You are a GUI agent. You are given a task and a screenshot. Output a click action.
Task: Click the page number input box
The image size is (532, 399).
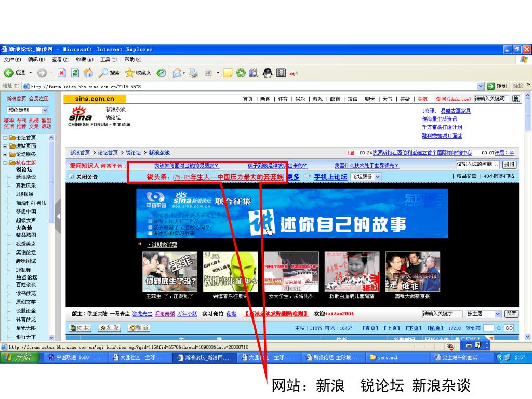[488, 328]
